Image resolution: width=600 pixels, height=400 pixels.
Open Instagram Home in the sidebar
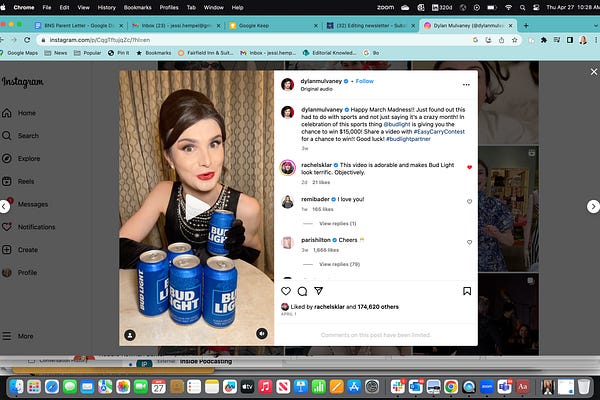(x=19, y=113)
